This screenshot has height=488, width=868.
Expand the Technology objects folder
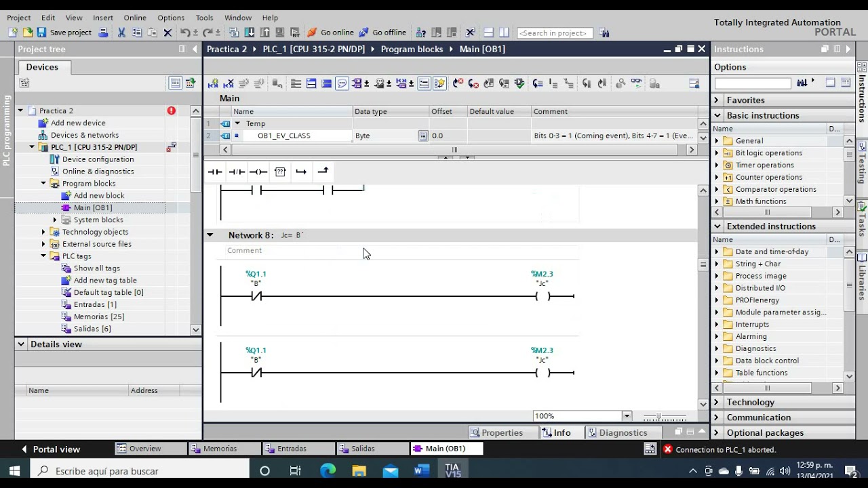pyautogui.click(x=43, y=232)
